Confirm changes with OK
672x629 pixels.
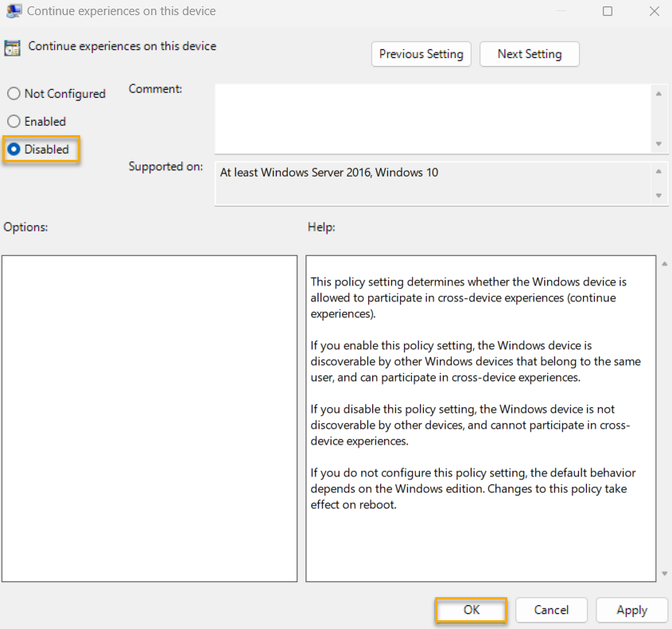point(471,610)
